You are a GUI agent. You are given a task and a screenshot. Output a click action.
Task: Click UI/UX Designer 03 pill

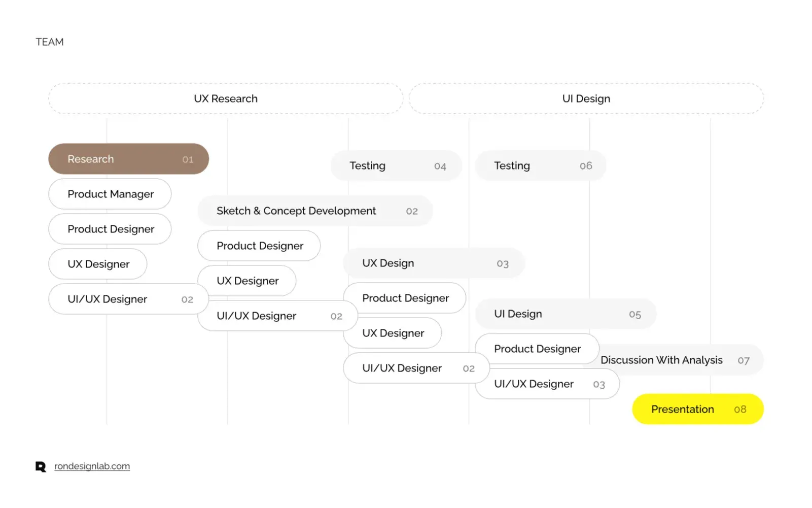tap(547, 384)
